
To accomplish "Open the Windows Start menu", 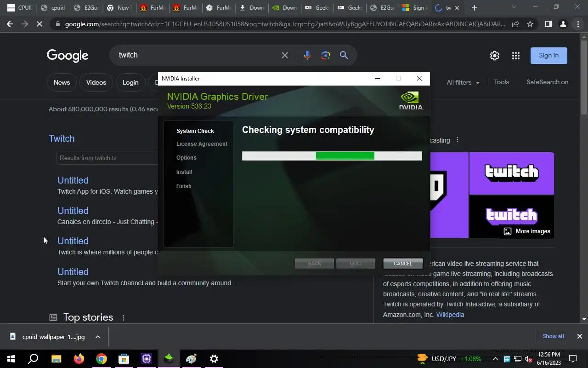I will pyautogui.click(x=11, y=359).
